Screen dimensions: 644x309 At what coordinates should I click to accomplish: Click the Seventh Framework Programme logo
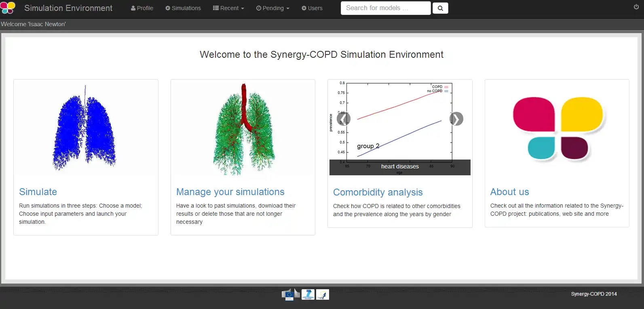308,294
